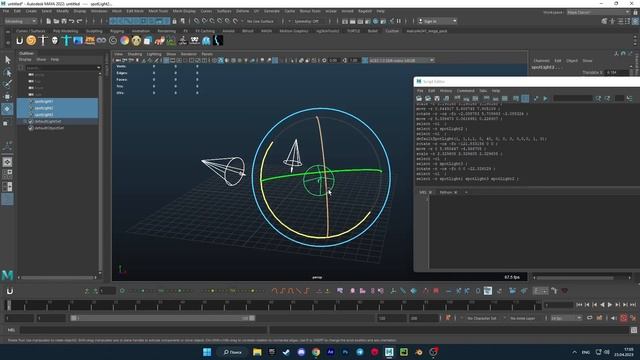
Task: Save scene using the floppy icon
Action: (64, 21)
